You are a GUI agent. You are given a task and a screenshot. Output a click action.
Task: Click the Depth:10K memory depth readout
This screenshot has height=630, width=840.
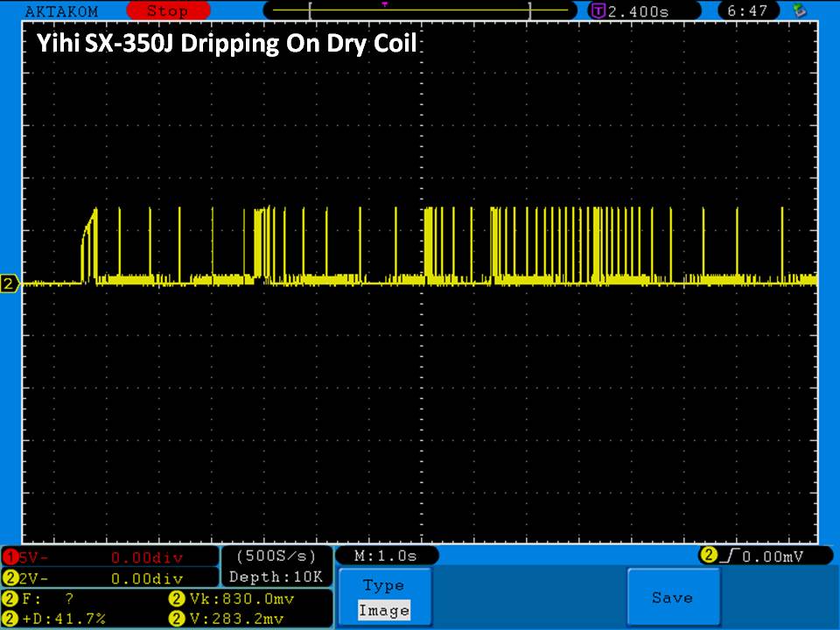[276, 577]
